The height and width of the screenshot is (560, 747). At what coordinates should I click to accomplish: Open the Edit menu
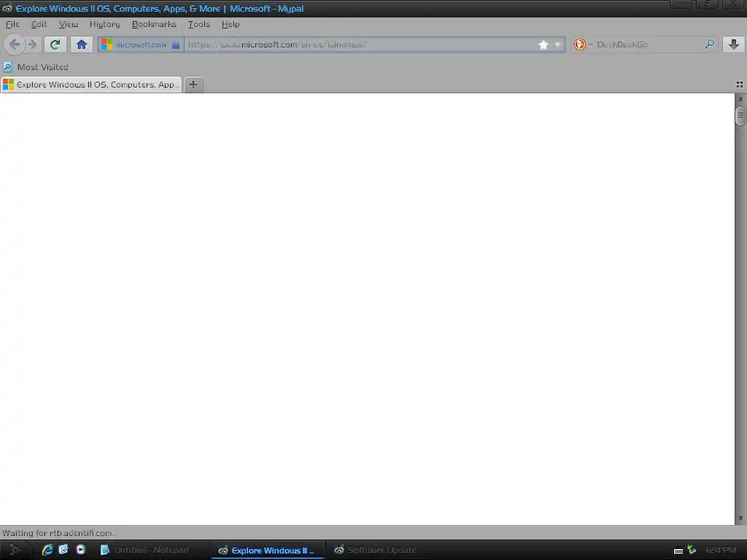(39, 24)
